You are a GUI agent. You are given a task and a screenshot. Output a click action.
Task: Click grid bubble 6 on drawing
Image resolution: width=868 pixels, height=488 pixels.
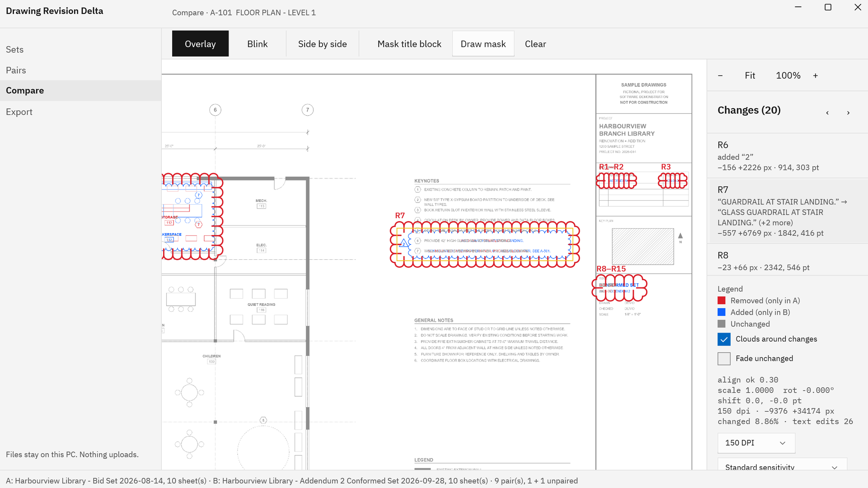pos(215,110)
